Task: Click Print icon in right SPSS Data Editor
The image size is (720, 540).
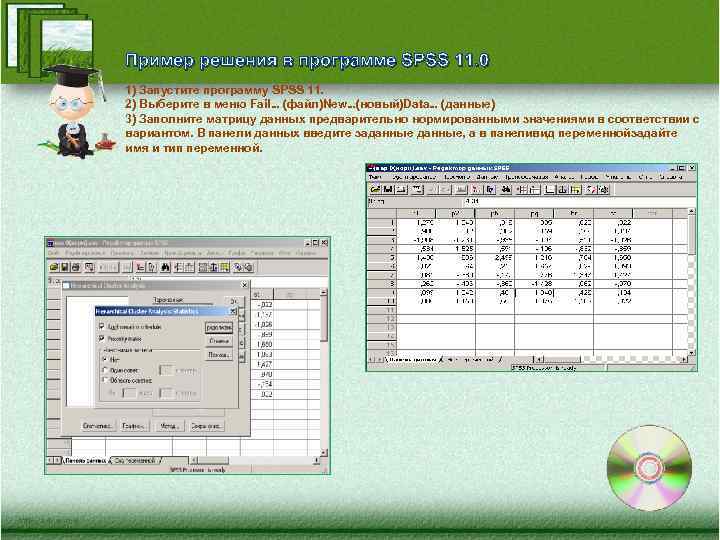Action: 401,189
